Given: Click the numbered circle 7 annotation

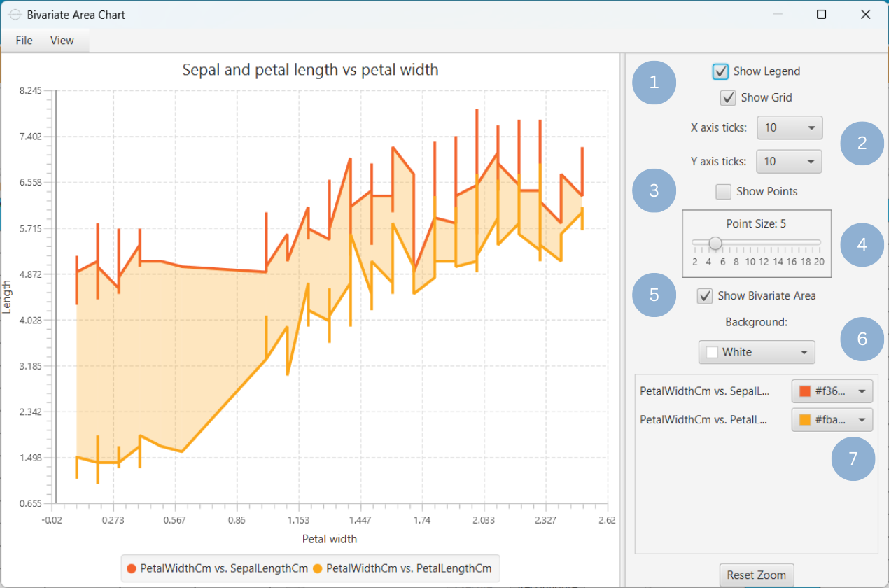Looking at the screenshot, I should [853, 458].
